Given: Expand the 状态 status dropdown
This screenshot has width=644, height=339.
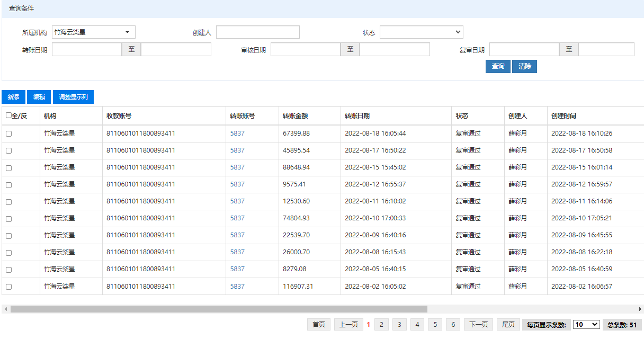Looking at the screenshot, I should coord(421,32).
